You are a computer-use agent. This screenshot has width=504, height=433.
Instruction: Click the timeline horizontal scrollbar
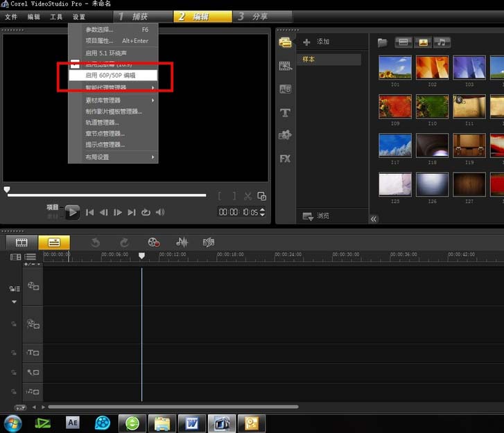173,407
